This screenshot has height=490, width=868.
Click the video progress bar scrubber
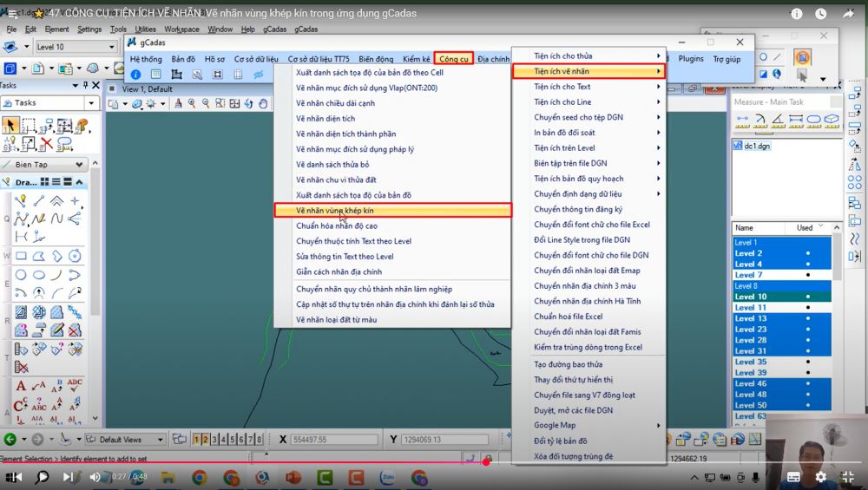point(486,461)
